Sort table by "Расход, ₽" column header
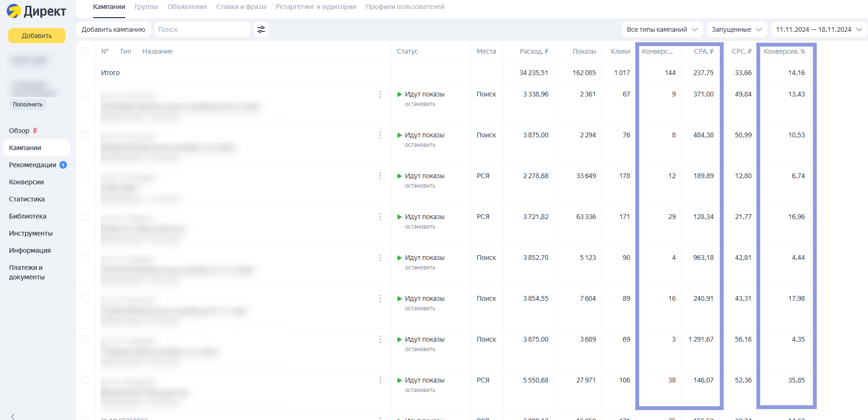 tap(534, 51)
